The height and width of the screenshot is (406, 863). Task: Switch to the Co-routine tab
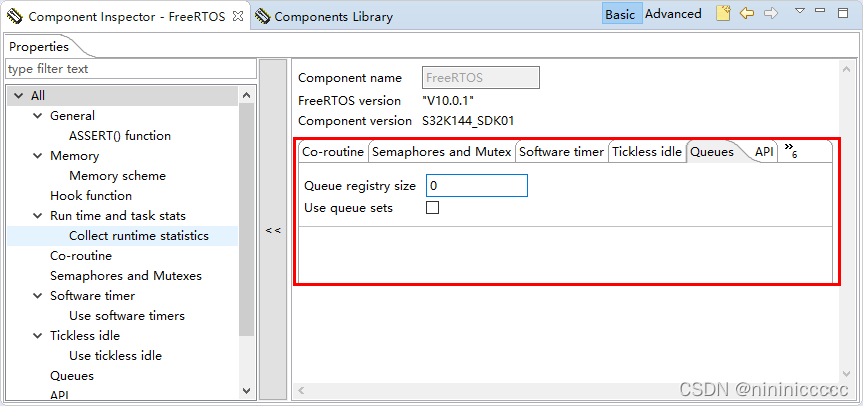[x=333, y=152]
